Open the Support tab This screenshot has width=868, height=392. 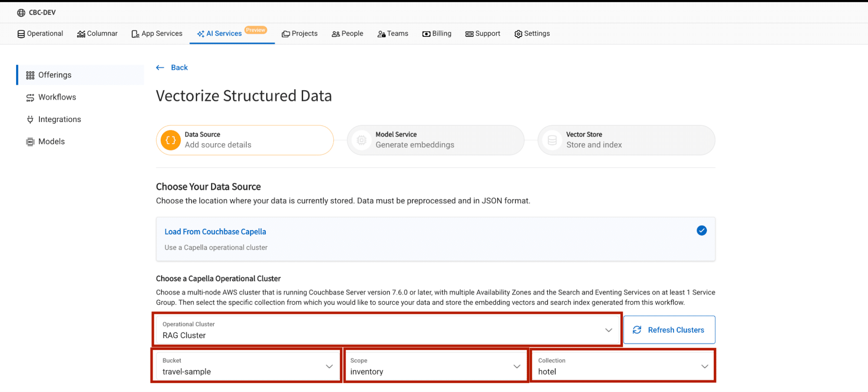pyautogui.click(x=483, y=34)
